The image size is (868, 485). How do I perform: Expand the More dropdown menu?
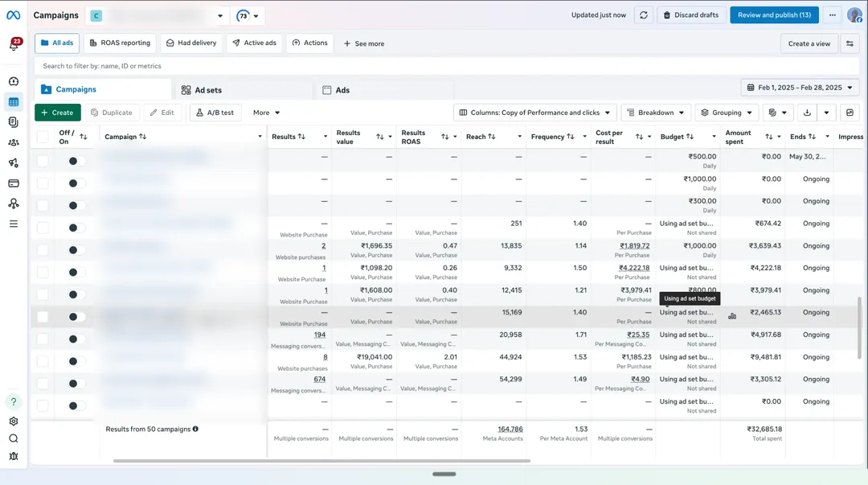pos(266,113)
